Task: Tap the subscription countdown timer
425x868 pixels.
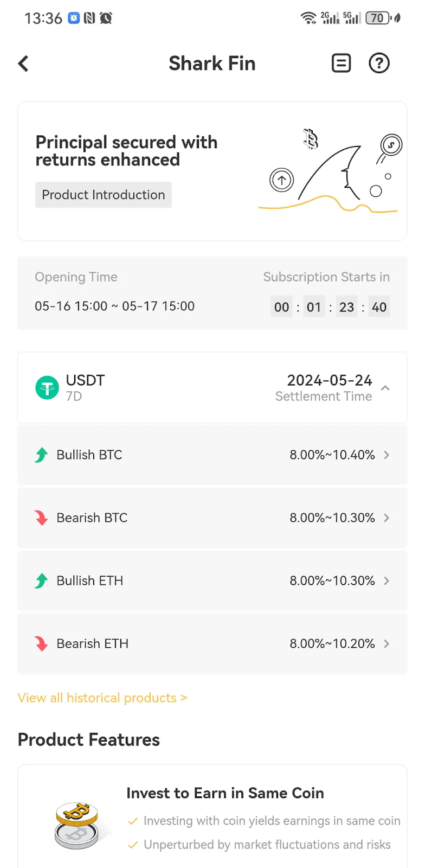Action: 330,307
